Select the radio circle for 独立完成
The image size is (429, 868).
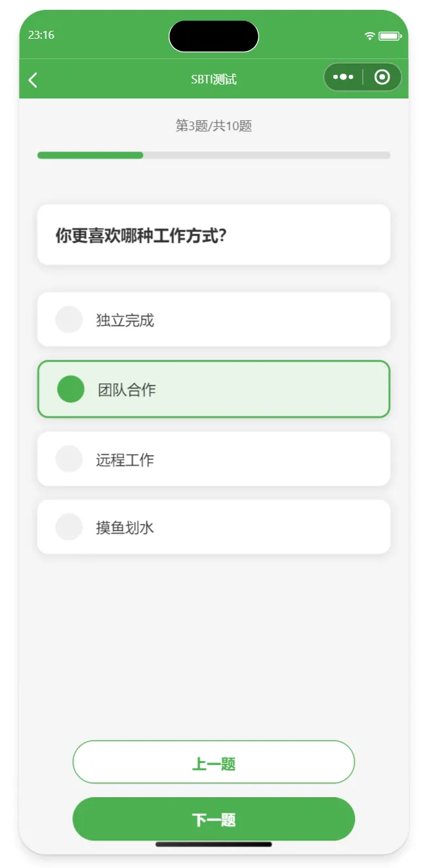(x=69, y=320)
